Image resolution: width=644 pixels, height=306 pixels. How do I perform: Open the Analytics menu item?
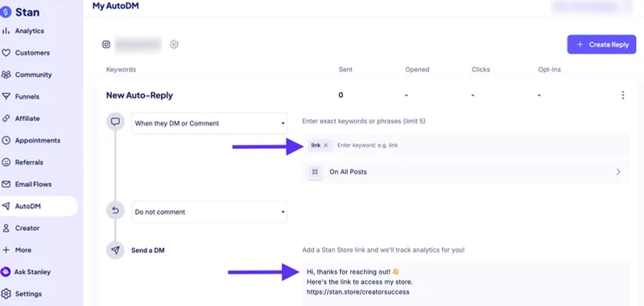(x=30, y=31)
